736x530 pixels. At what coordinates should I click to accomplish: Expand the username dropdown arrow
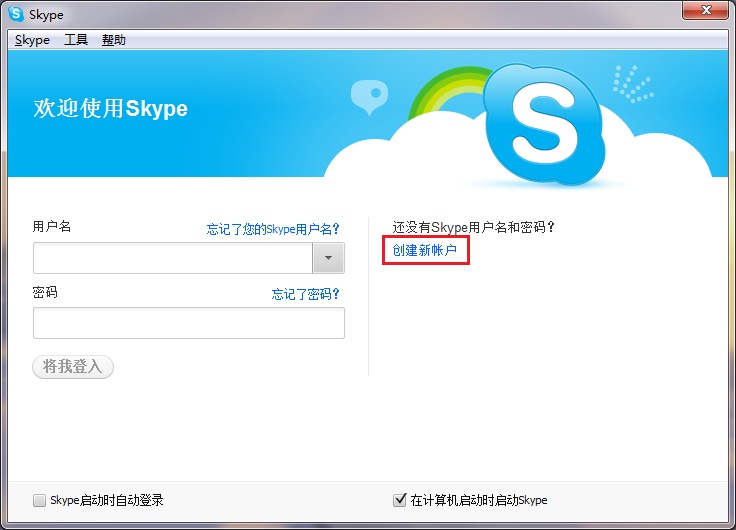pos(329,258)
